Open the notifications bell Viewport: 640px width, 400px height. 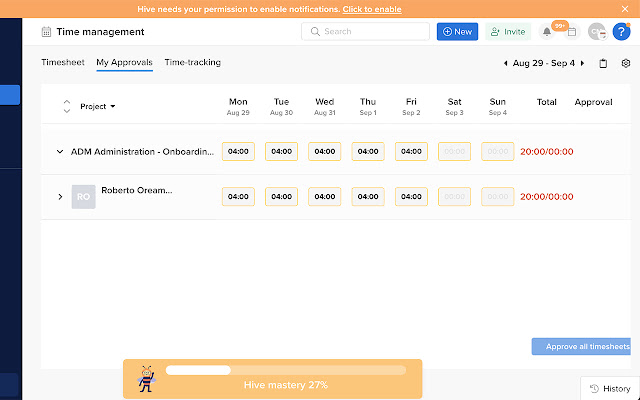tap(547, 32)
